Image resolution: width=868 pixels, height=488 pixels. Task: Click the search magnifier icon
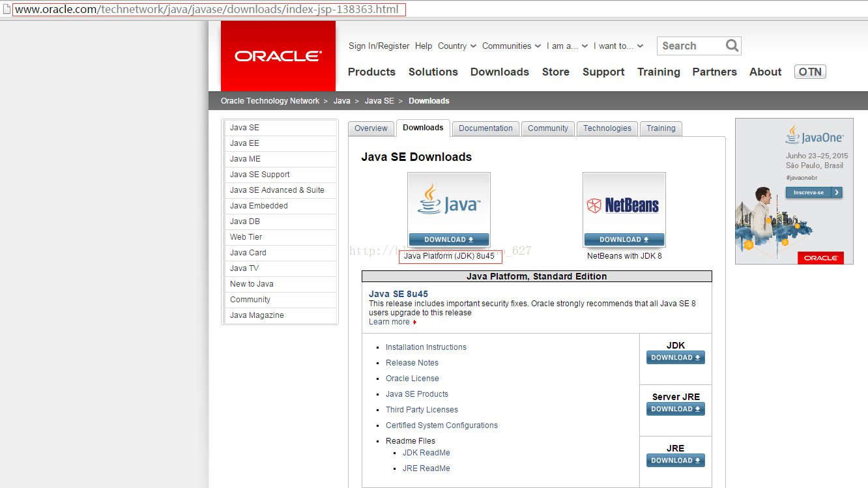(732, 46)
